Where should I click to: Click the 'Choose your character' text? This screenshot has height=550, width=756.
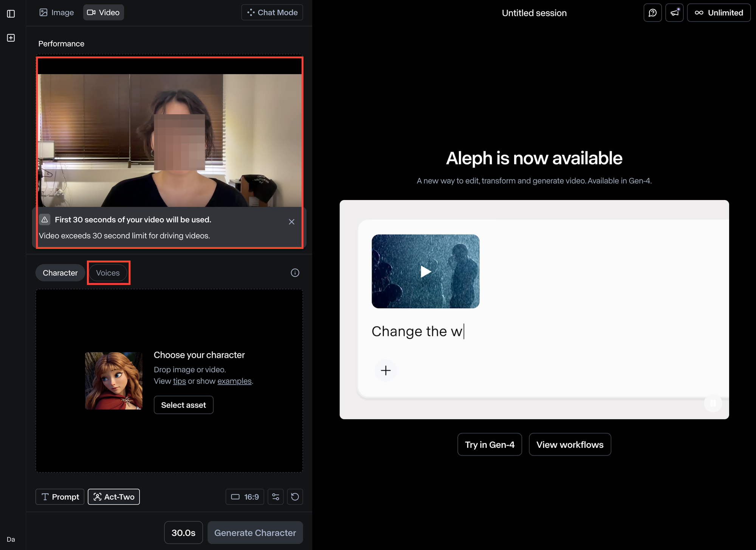coord(199,355)
